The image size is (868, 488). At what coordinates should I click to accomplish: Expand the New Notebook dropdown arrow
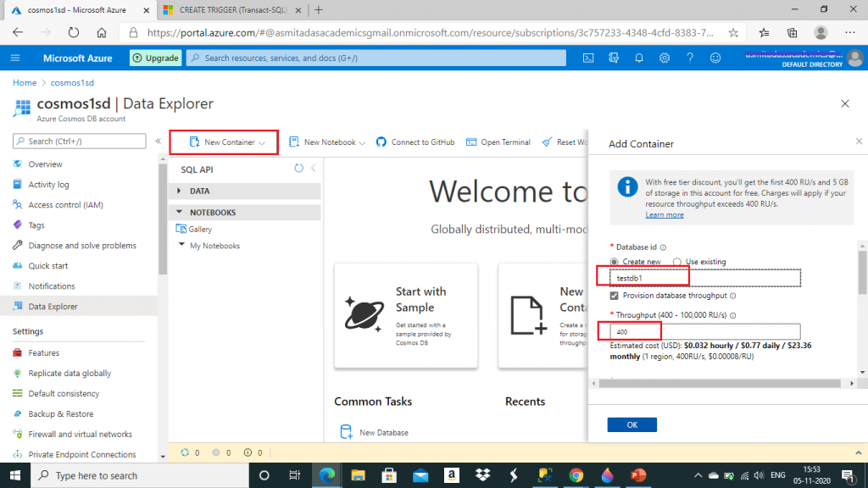click(x=362, y=142)
